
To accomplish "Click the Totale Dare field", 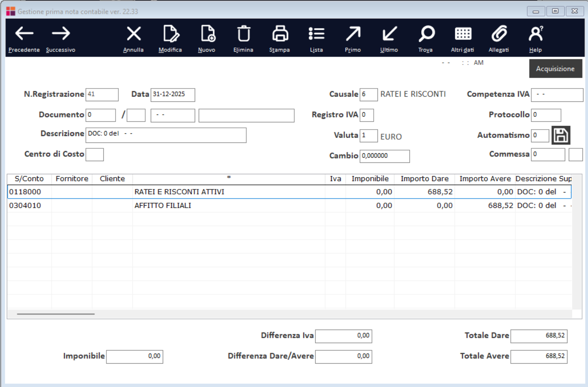I will click(539, 336).
